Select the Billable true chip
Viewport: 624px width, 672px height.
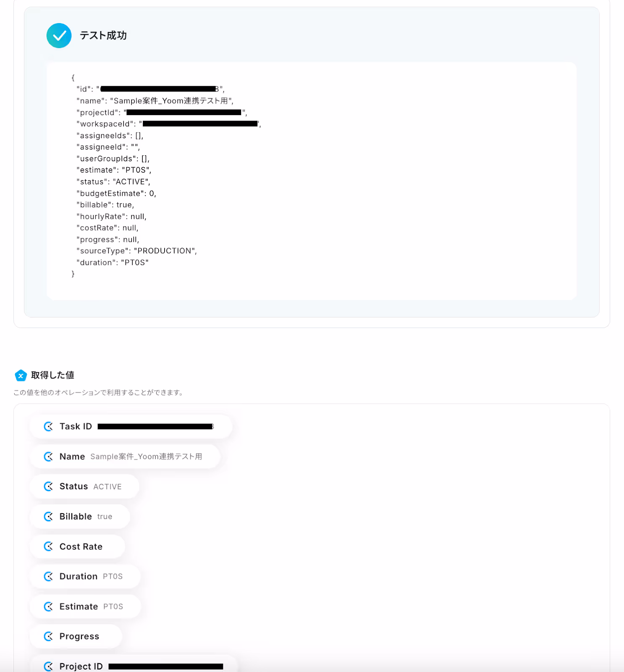point(80,517)
